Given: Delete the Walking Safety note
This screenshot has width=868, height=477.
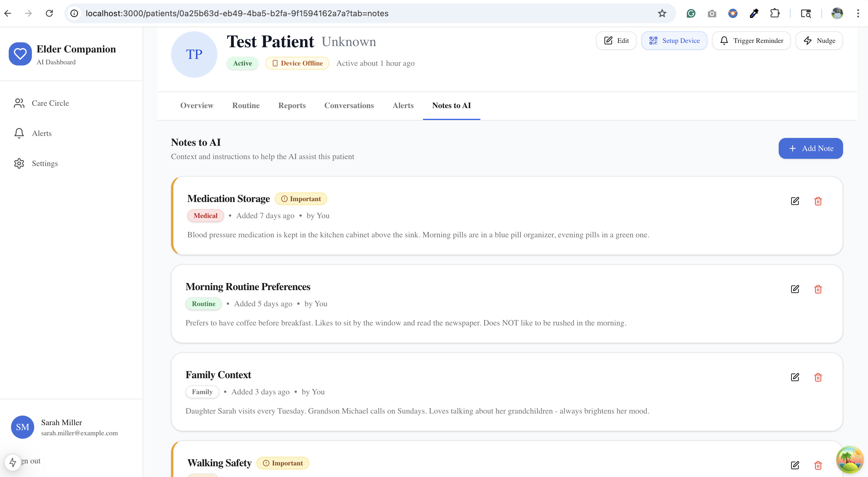Looking at the screenshot, I should pos(818,465).
